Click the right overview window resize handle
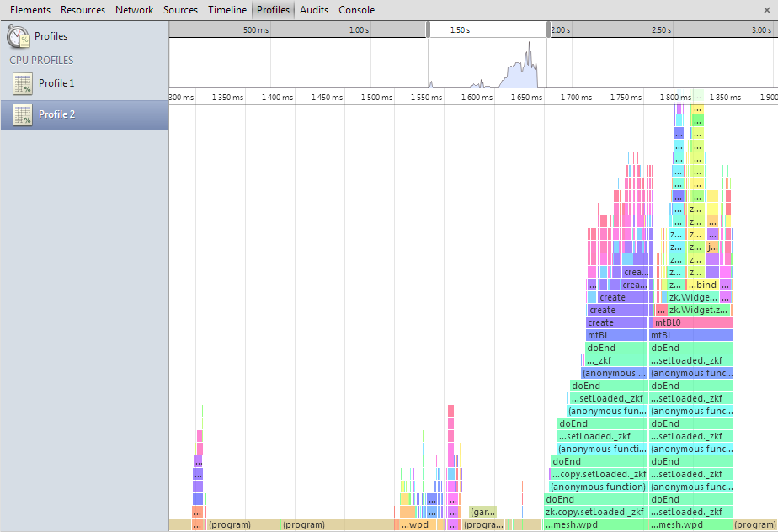 coord(548,29)
